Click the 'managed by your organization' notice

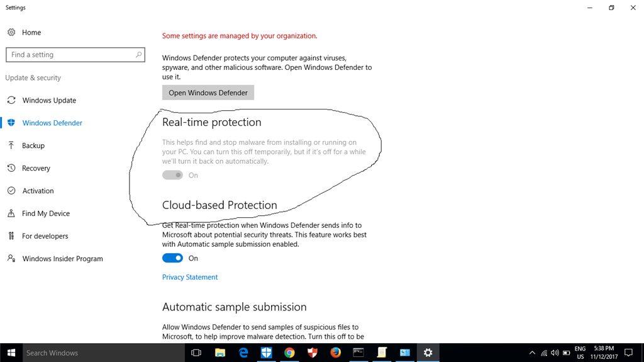[240, 36]
